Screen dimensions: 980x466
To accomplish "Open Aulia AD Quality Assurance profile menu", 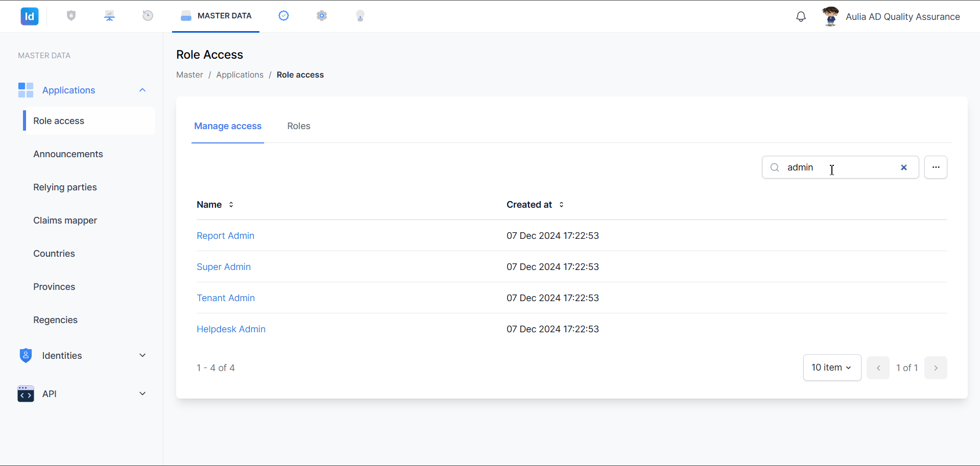I will pyautogui.click(x=902, y=16).
